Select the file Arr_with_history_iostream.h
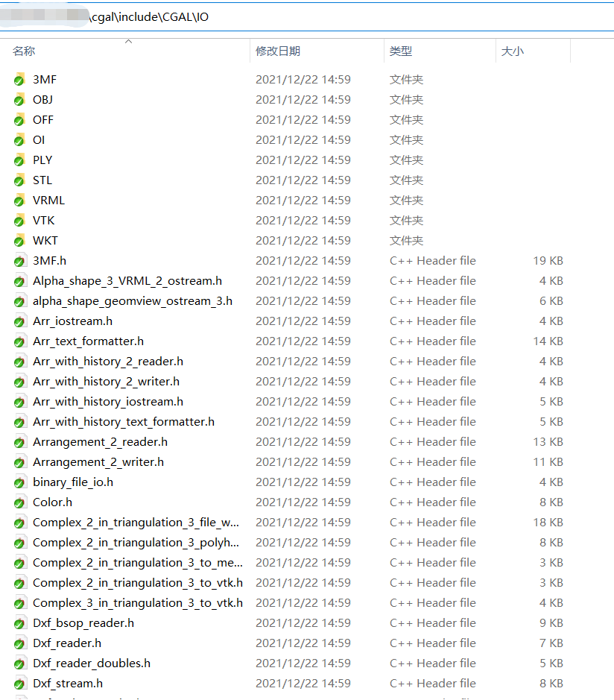The width and height of the screenshot is (614, 700). 108,401
